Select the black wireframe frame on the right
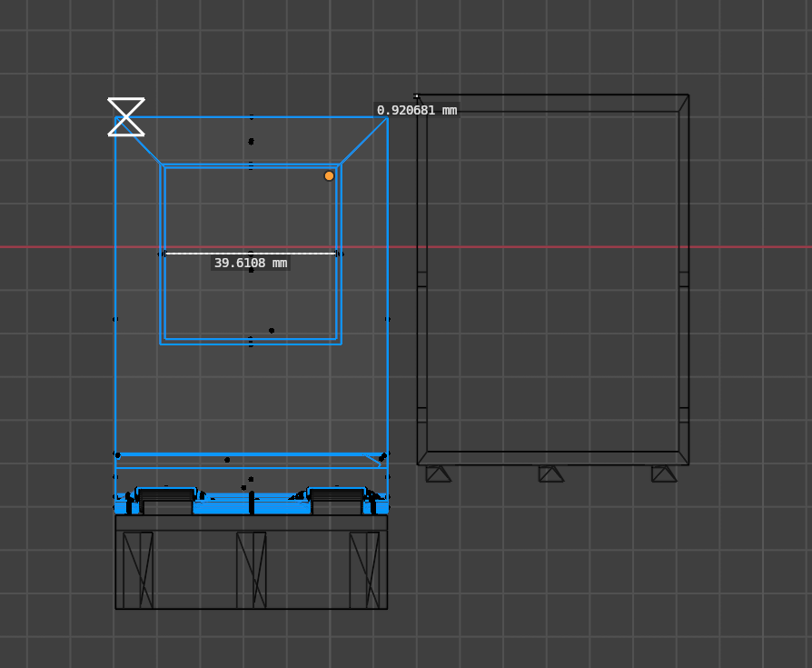The image size is (812, 668). coord(553,280)
